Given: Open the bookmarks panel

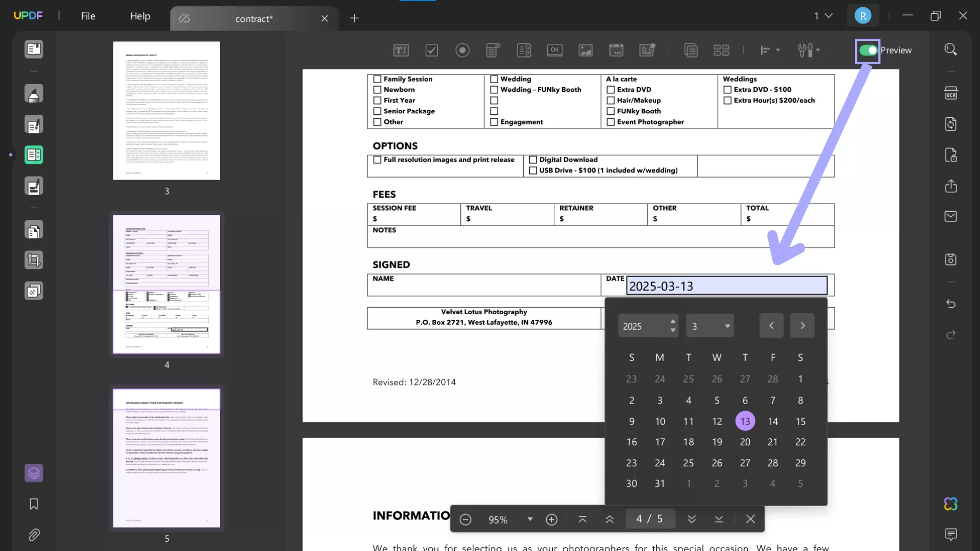Looking at the screenshot, I should [x=34, y=504].
